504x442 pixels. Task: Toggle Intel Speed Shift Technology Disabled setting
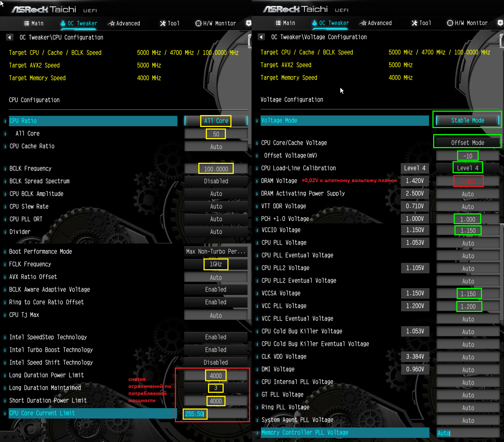click(216, 362)
